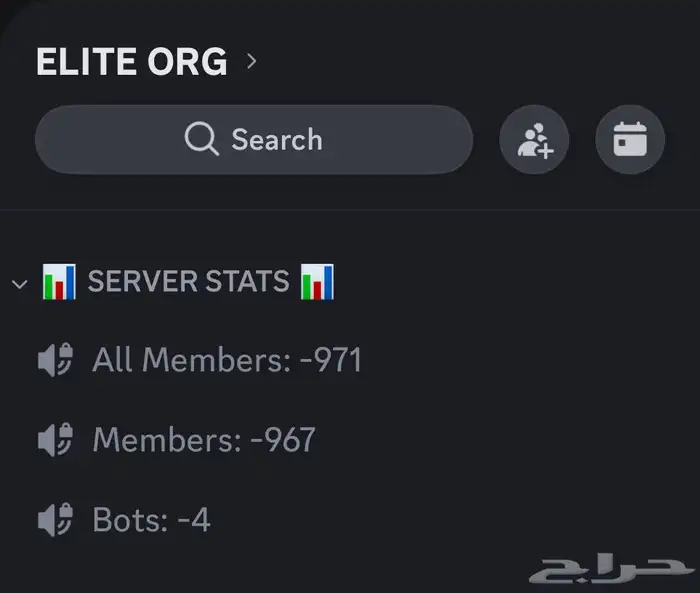Click locked speaker icon beside Members: -967
This screenshot has width=700, height=593.
coord(56,440)
